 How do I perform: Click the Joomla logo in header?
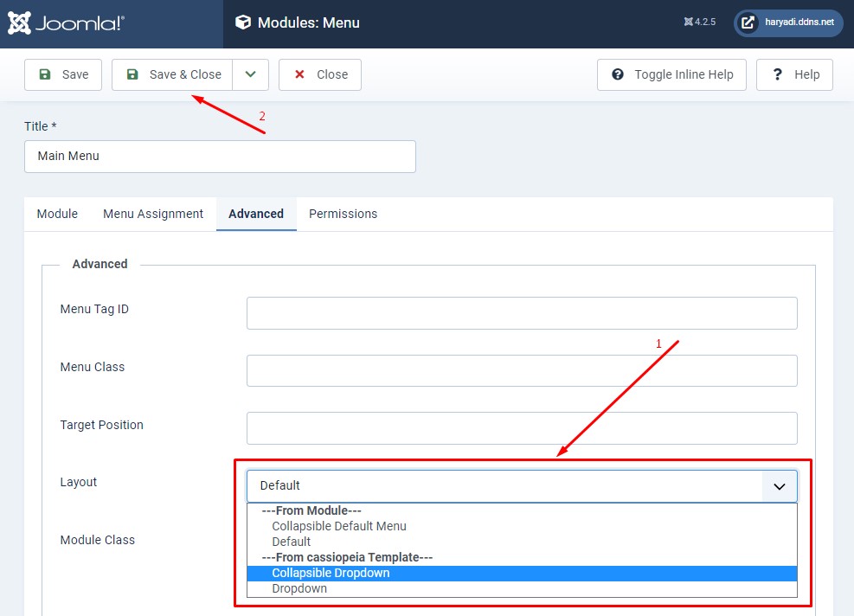(x=67, y=23)
